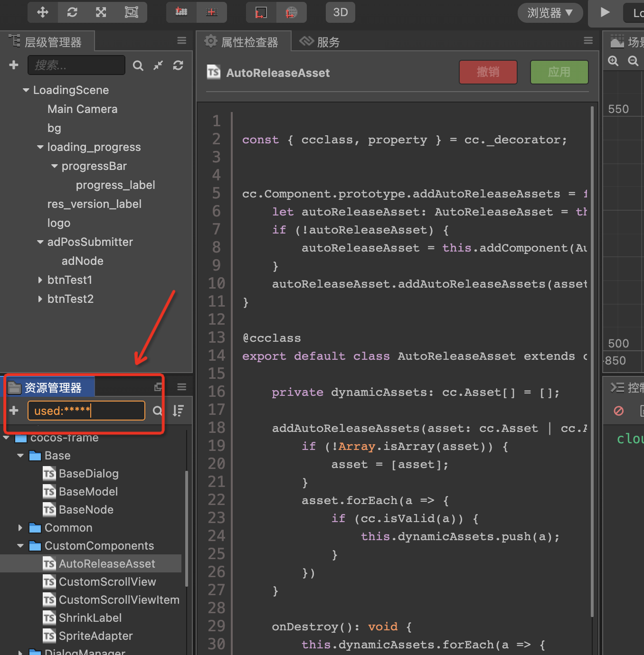Zoom in the scene view
This screenshot has width=644, height=655.
click(x=613, y=61)
